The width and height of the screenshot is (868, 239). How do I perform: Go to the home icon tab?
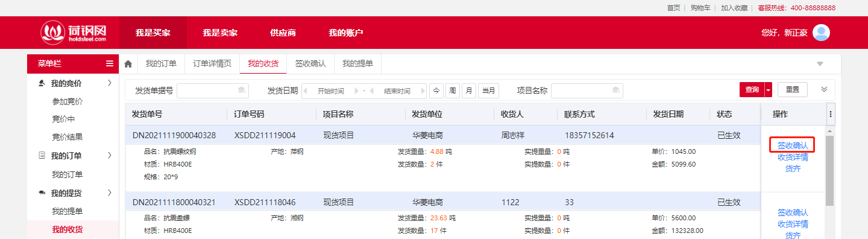tap(128, 63)
